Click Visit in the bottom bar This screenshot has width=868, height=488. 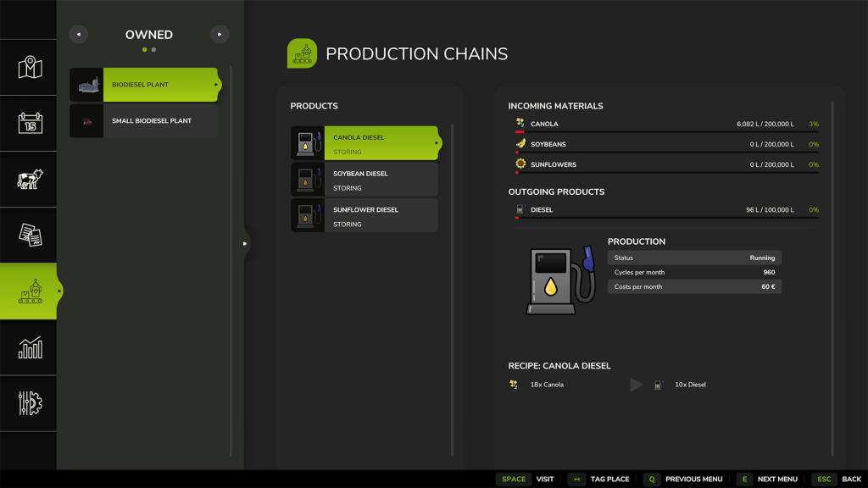click(545, 479)
